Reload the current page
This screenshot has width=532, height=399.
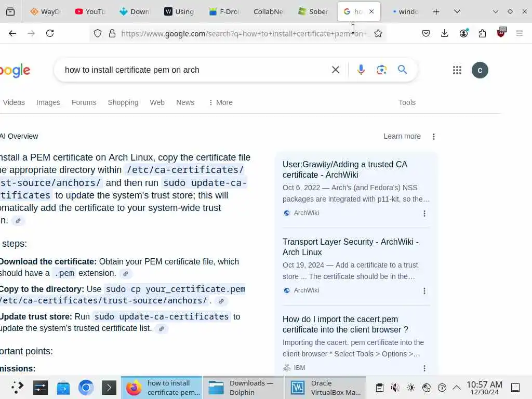pyautogui.click(x=50, y=33)
